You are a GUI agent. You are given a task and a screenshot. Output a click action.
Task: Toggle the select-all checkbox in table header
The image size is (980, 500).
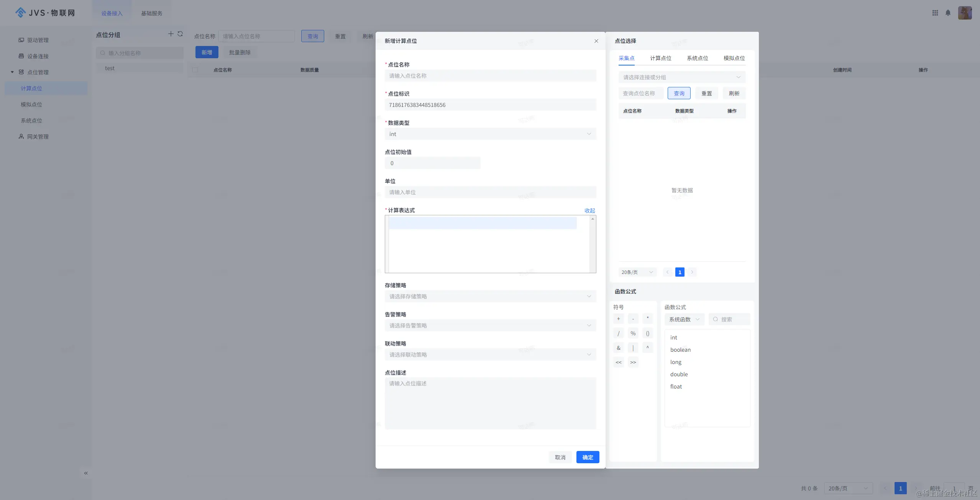(195, 70)
